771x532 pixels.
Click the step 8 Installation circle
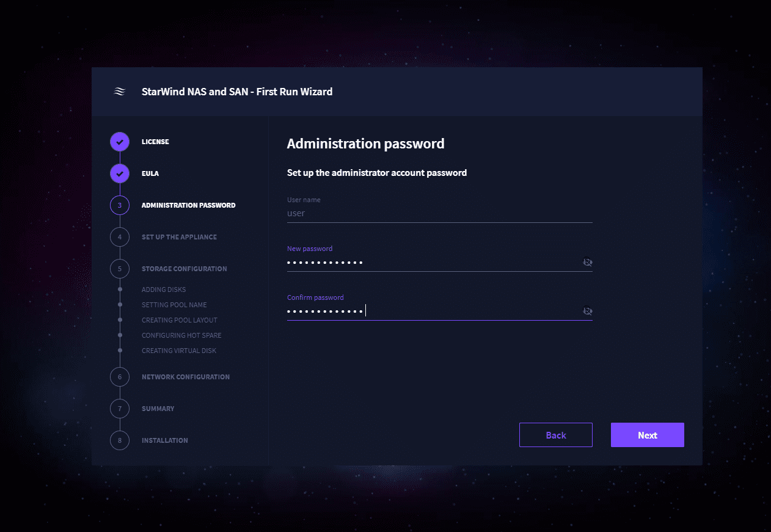[x=120, y=440]
